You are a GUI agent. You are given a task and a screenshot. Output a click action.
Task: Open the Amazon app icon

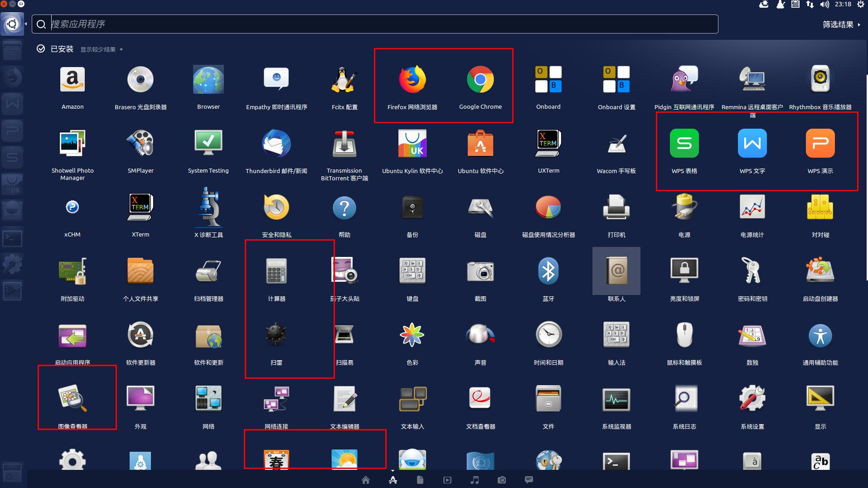click(73, 80)
